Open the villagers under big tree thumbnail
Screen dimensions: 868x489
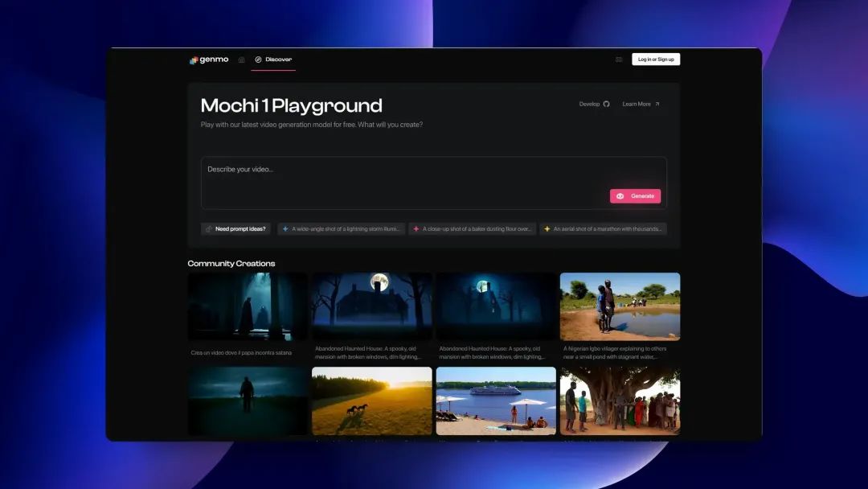click(620, 401)
